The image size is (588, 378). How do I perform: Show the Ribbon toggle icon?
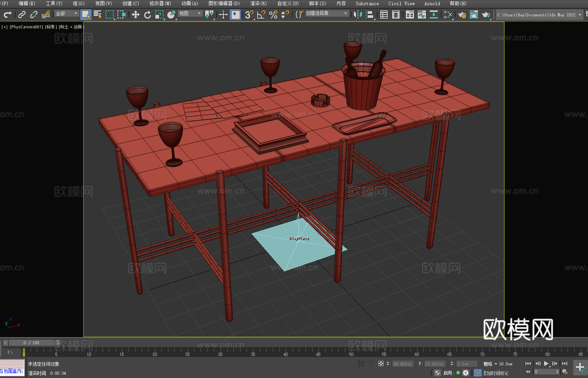click(x=410, y=14)
